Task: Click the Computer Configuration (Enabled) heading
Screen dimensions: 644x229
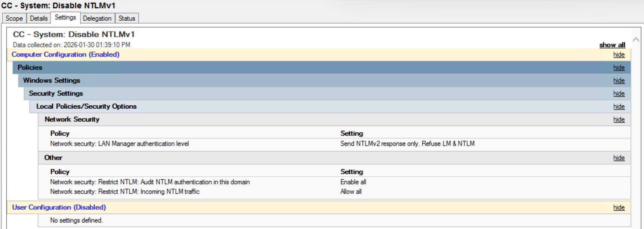Action: point(65,55)
